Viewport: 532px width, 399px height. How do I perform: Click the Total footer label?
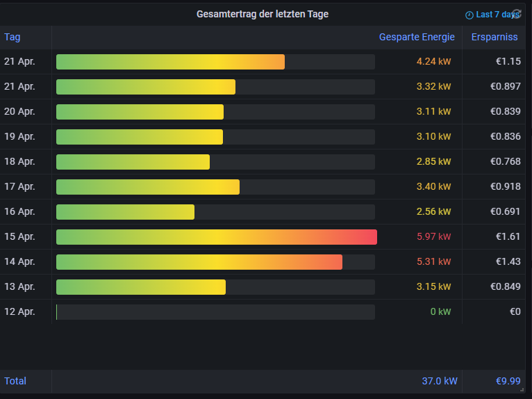click(x=15, y=381)
